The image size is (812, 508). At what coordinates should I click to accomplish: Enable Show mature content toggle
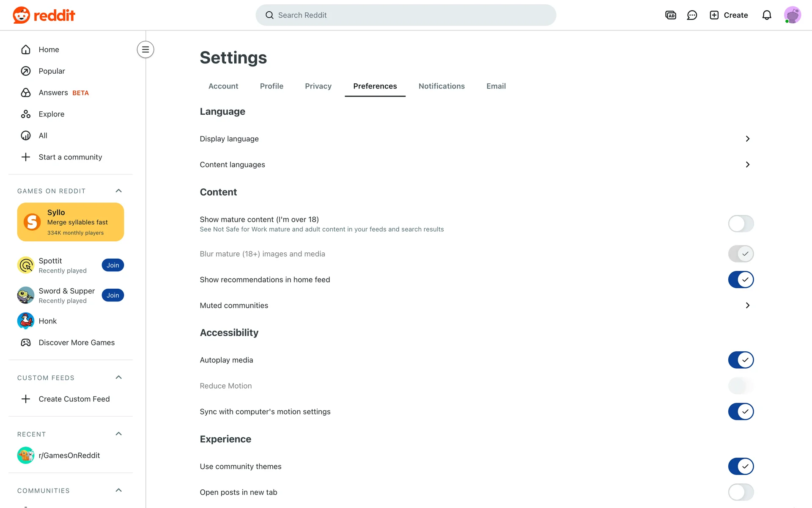coord(741,224)
